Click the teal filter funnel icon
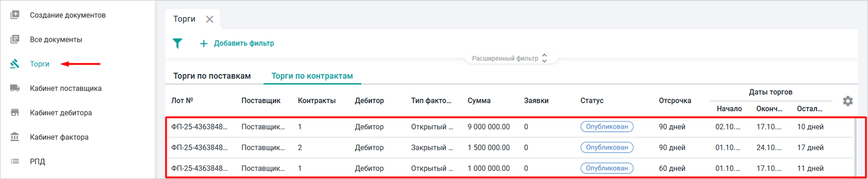Screen dimensions: 868x179 coord(178,43)
